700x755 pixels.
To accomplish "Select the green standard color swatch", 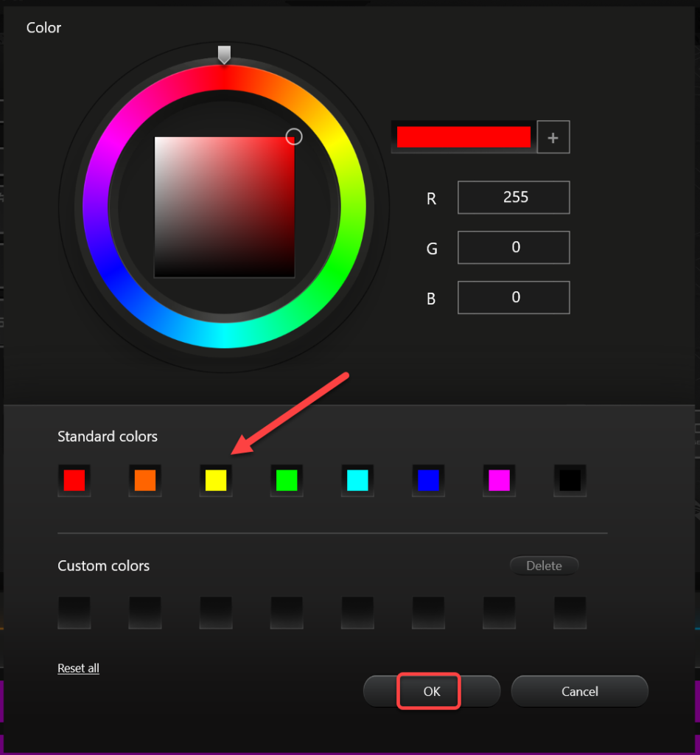I will click(286, 479).
